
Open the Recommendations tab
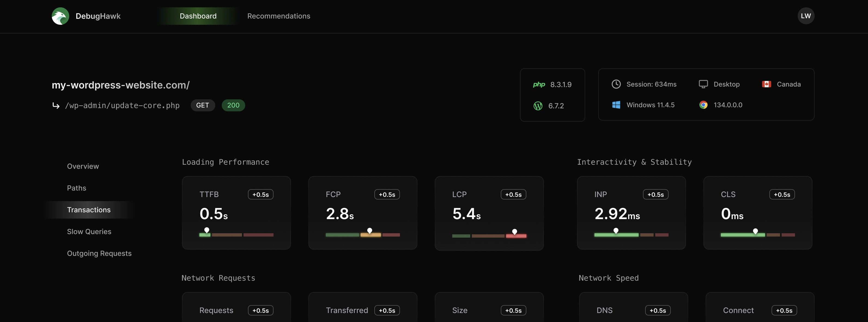point(279,16)
